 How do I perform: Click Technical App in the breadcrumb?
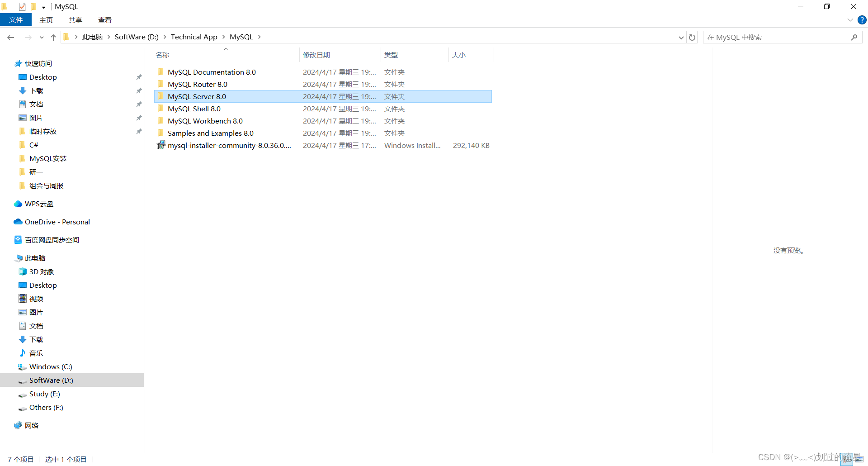pos(194,37)
